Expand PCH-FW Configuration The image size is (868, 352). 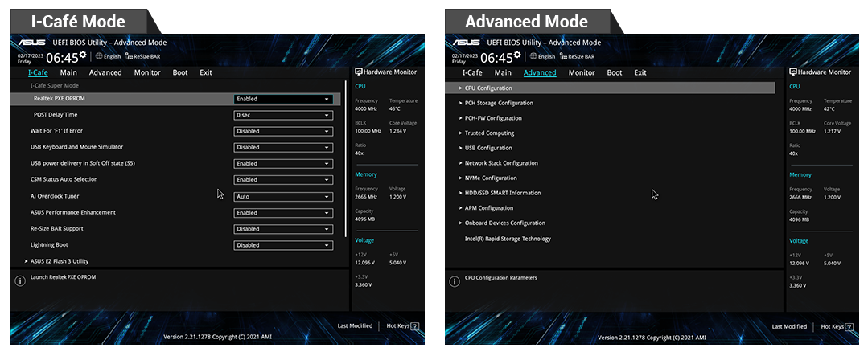click(490, 118)
